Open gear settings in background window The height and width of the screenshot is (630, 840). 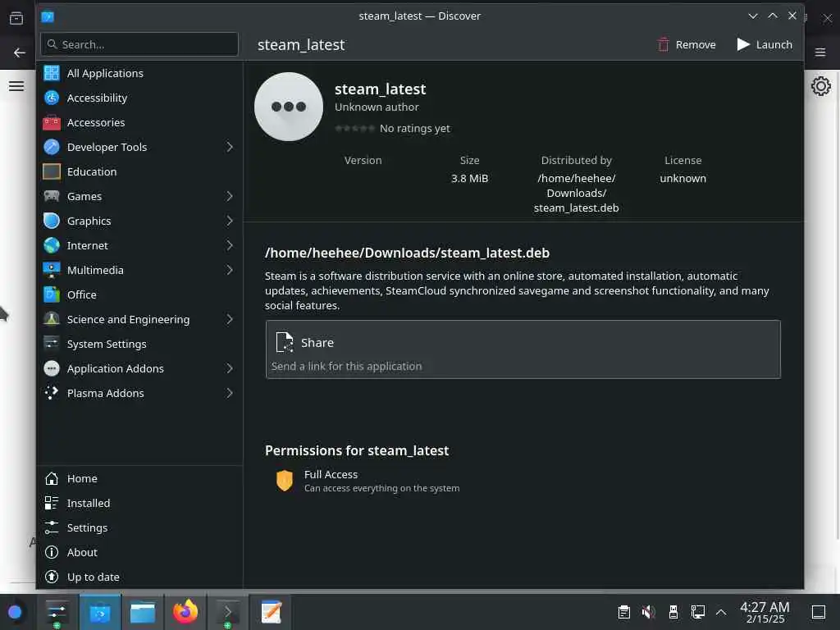(820, 86)
